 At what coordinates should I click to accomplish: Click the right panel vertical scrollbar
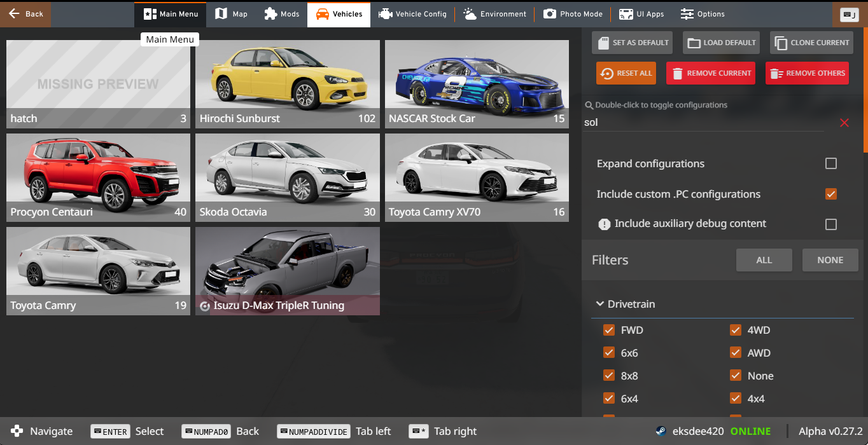point(865,89)
